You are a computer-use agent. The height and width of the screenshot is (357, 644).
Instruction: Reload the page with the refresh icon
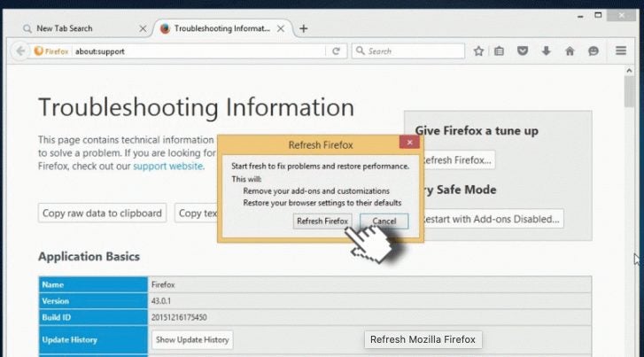click(x=336, y=51)
